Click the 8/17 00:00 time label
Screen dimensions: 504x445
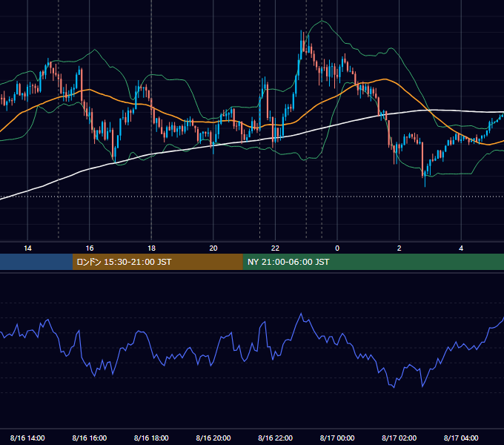pos(337,438)
